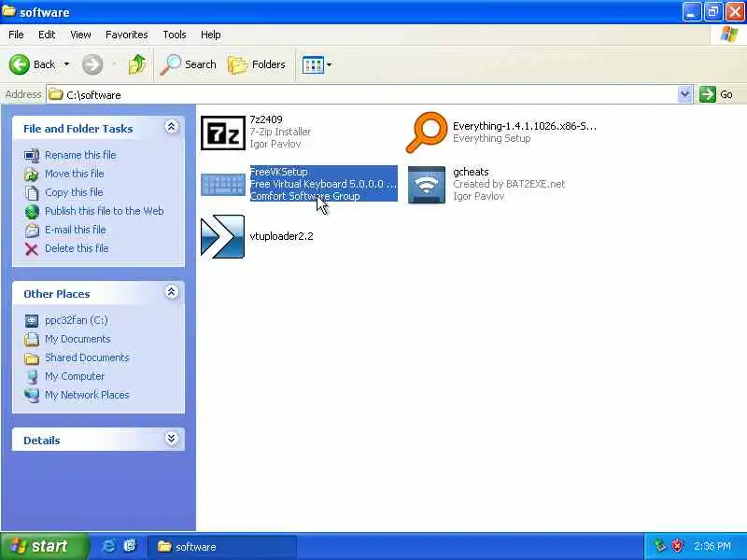
Task: Click the grayed Forward arrow button
Action: (x=92, y=64)
